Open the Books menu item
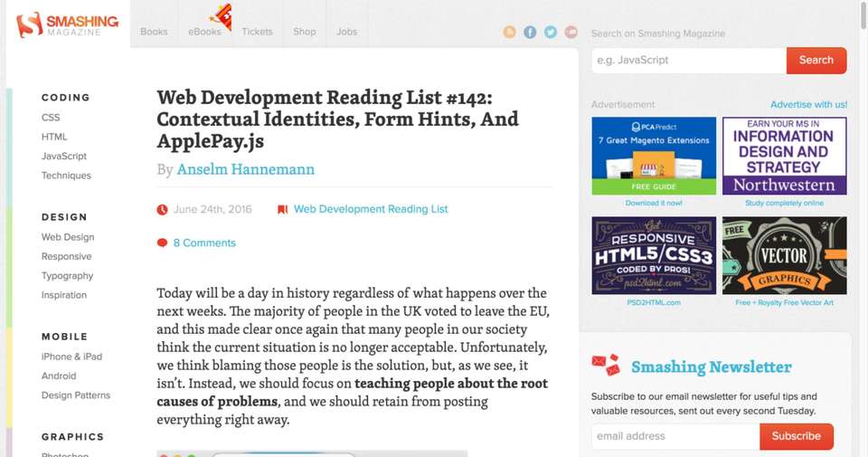 coord(154,32)
